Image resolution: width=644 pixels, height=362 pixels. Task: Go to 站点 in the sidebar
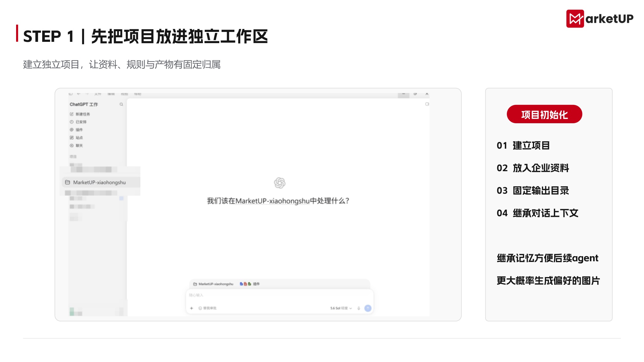click(x=76, y=138)
